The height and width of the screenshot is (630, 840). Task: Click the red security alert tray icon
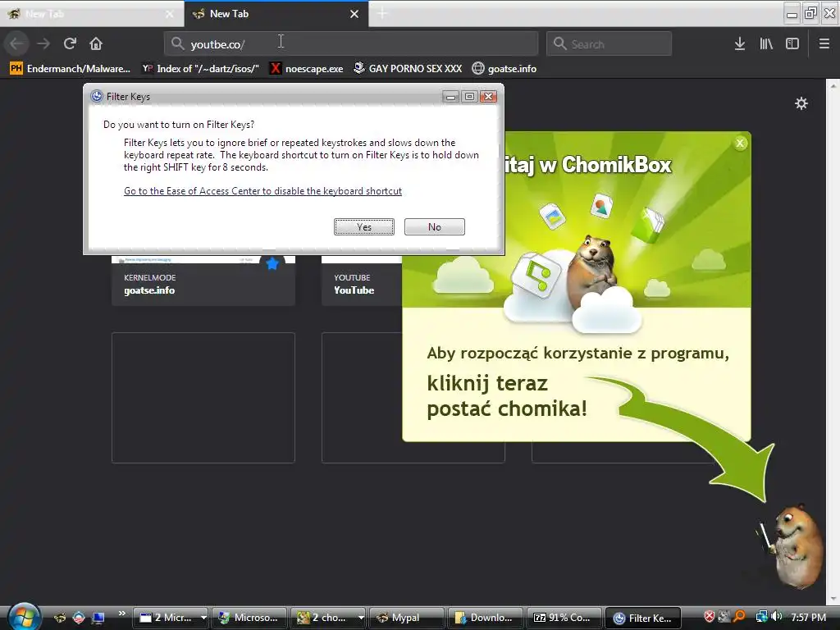tap(710, 617)
